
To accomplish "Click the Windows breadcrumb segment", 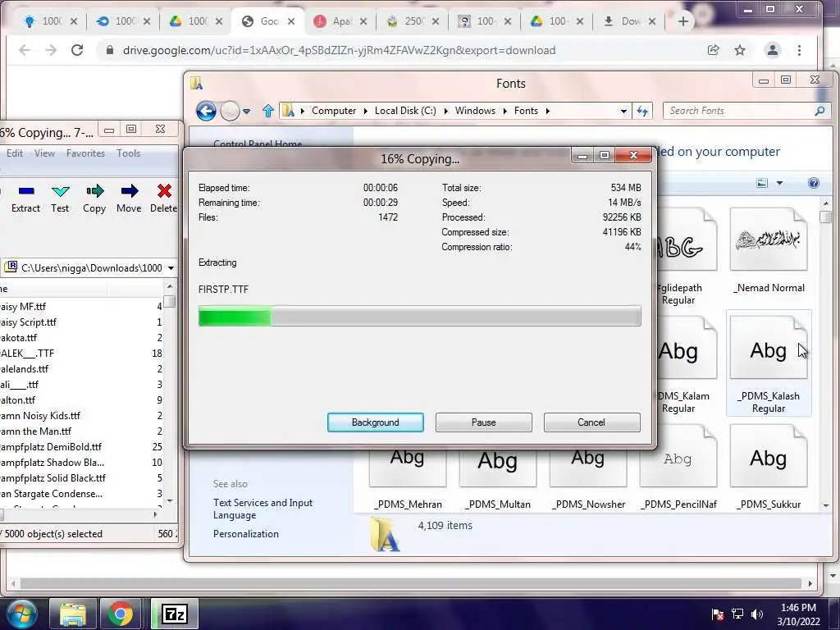I will (x=475, y=111).
